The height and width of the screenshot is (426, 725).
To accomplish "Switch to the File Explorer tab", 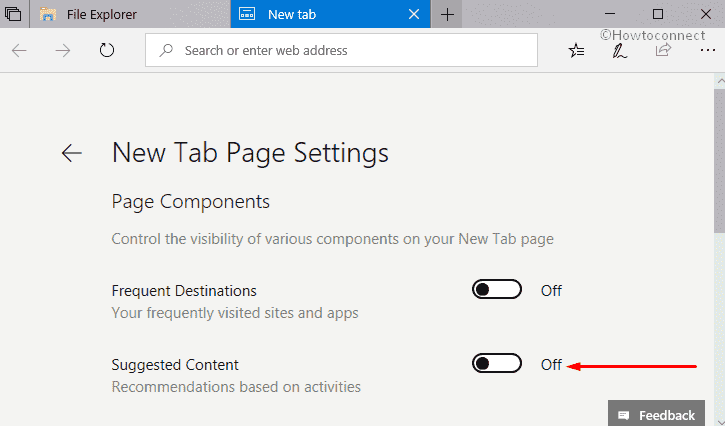I will [100, 15].
